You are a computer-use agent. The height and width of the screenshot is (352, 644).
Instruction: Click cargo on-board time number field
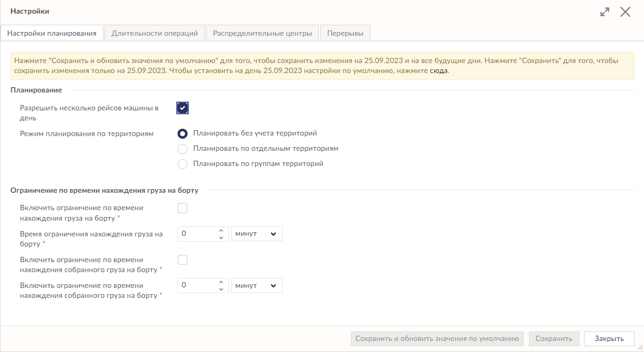[x=196, y=234]
